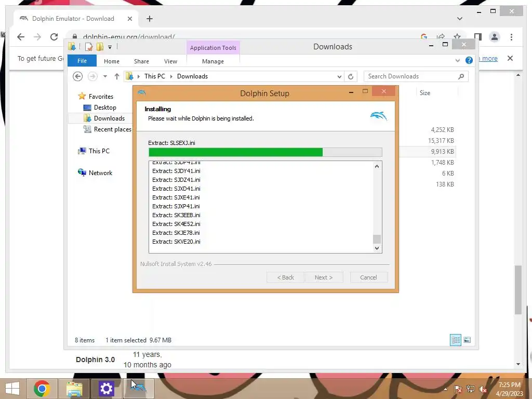The height and width of the screenshot is (399, 532).
Task: Select Downloads in navigation pane
Action: click(109, 118)
